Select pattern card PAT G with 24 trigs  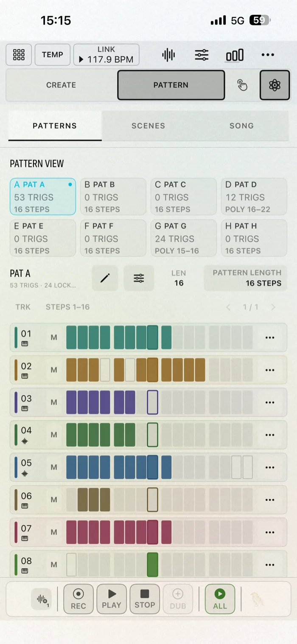(184, 238)
